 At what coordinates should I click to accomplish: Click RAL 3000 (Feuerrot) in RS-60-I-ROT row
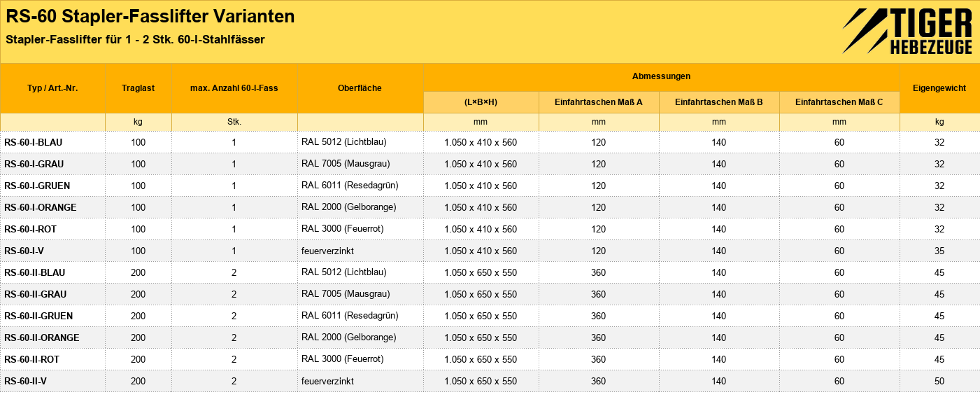(343, 229)
